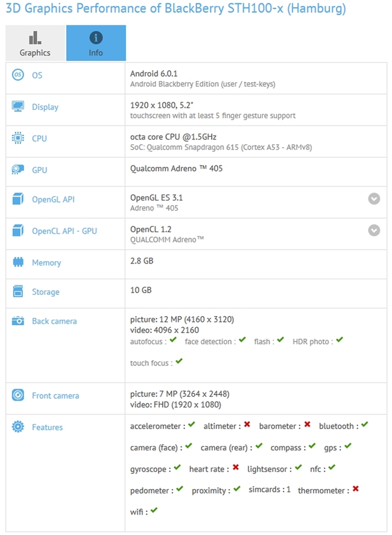Click the autofocus green checkmark

[173, 340]
